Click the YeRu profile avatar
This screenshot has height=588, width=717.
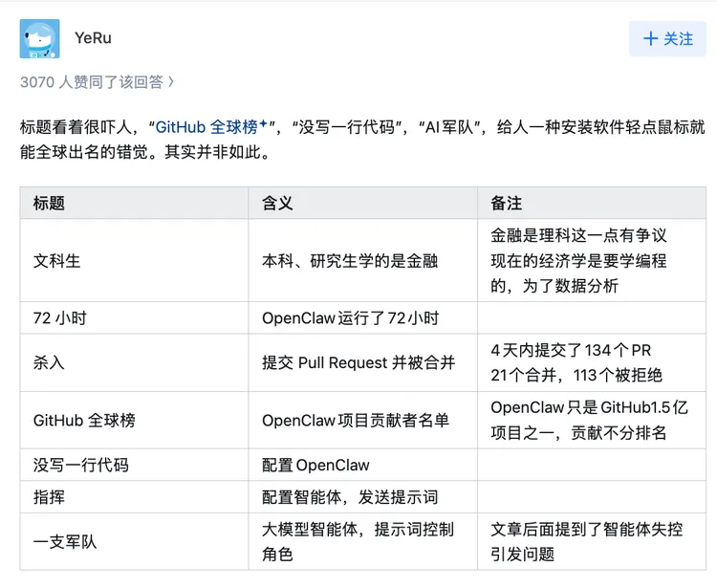click(x=39, y=39)
